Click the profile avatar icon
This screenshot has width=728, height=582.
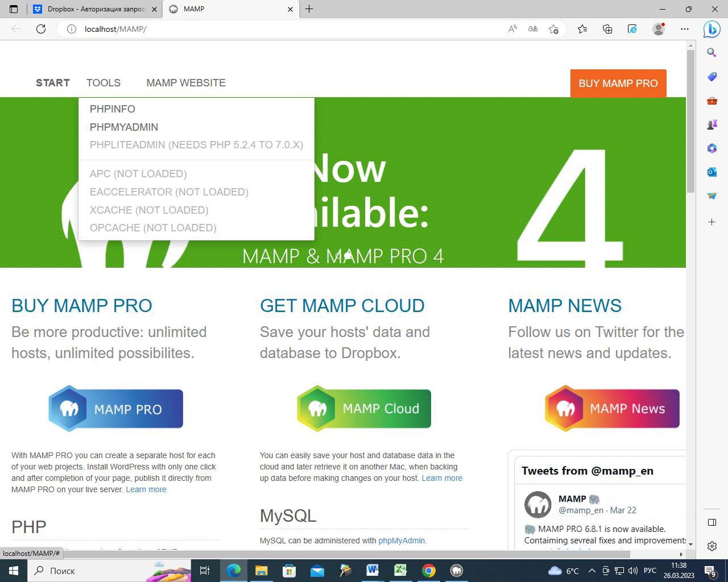659,29
